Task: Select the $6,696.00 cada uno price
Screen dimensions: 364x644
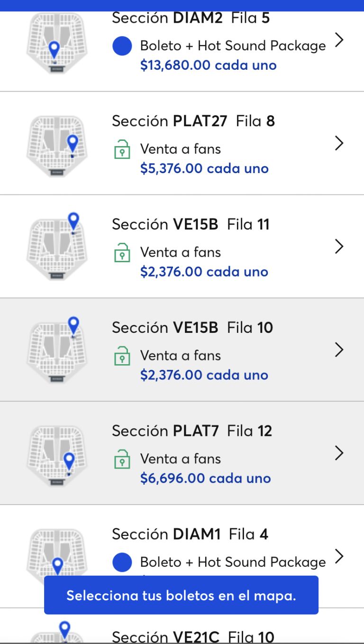Action: click(205, 478)
